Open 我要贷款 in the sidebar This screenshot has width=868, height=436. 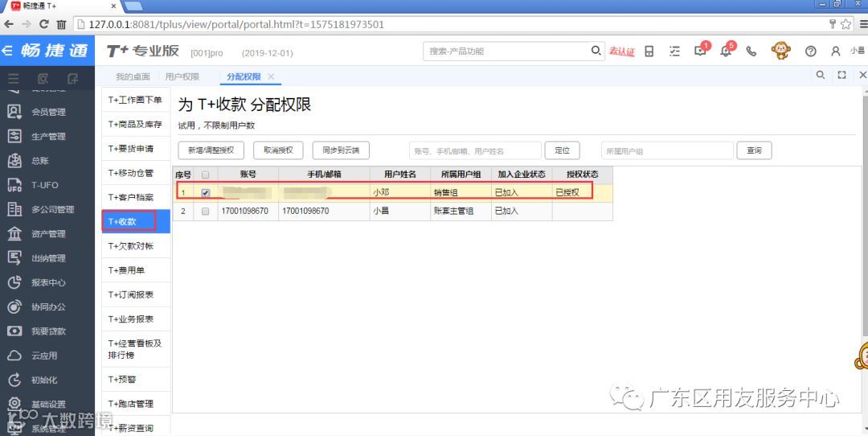coord(47,331)
